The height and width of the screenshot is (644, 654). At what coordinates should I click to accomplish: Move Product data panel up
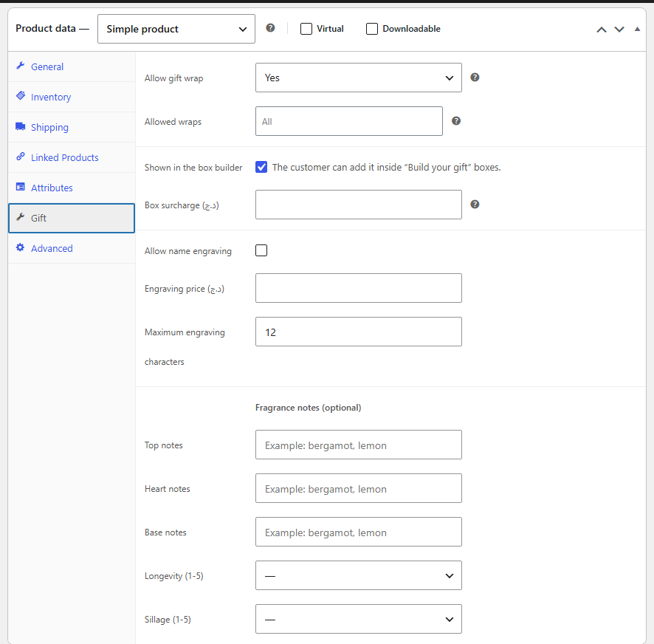tap(601, 30)
